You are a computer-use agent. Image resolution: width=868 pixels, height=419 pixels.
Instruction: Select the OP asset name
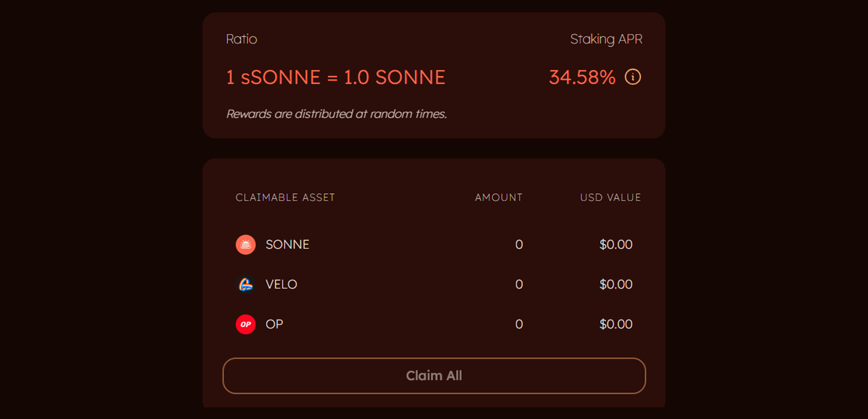tap(274, 324)
